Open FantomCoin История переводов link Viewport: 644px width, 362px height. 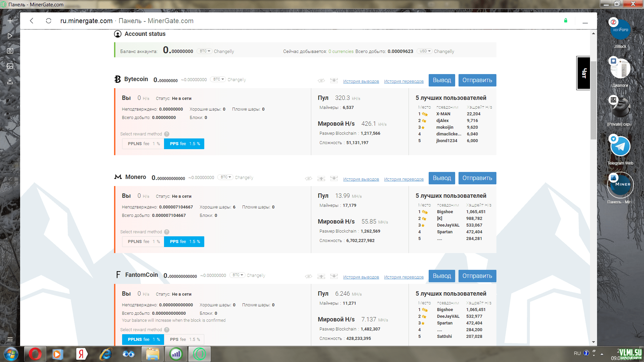tap(404, 277)
